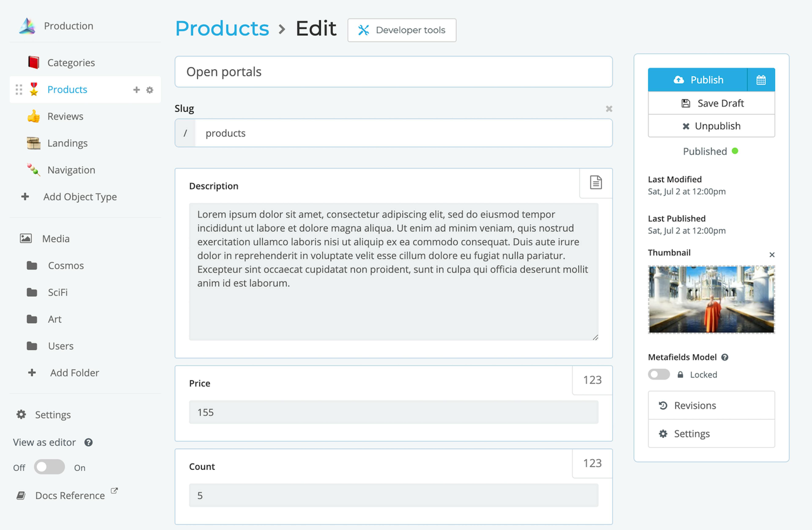This screenshot has width=812, height=530.
Task: Click the Media image icon
Action: click(26, 238)
